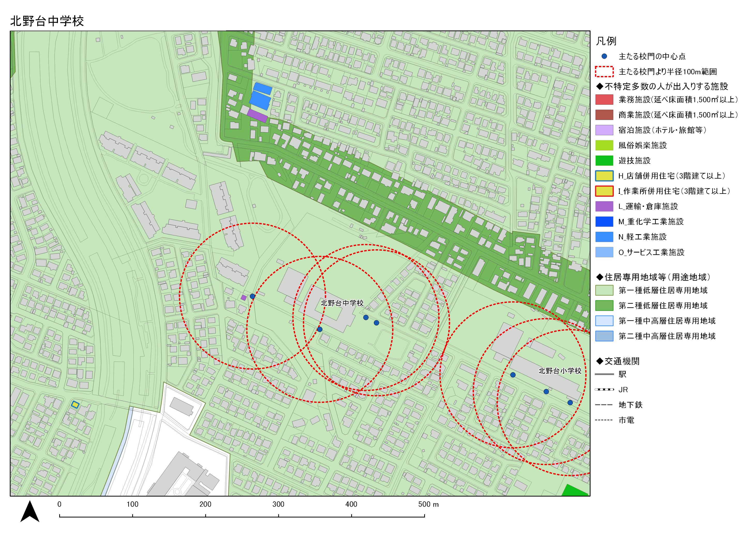Click the scale bar label 500 m
The width and height of the screenshot is (756, 534).
click(428, 504)
